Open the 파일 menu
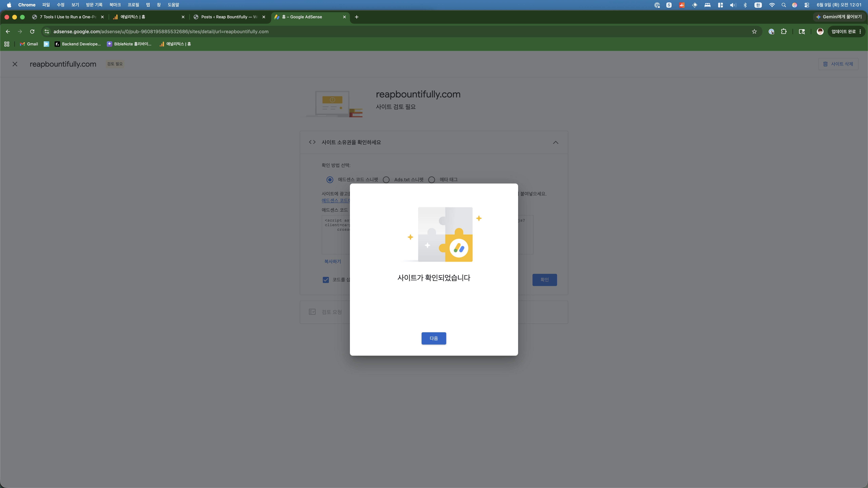Image resolution: width=868 pixels, height=488 pixels. click(46, 5)
